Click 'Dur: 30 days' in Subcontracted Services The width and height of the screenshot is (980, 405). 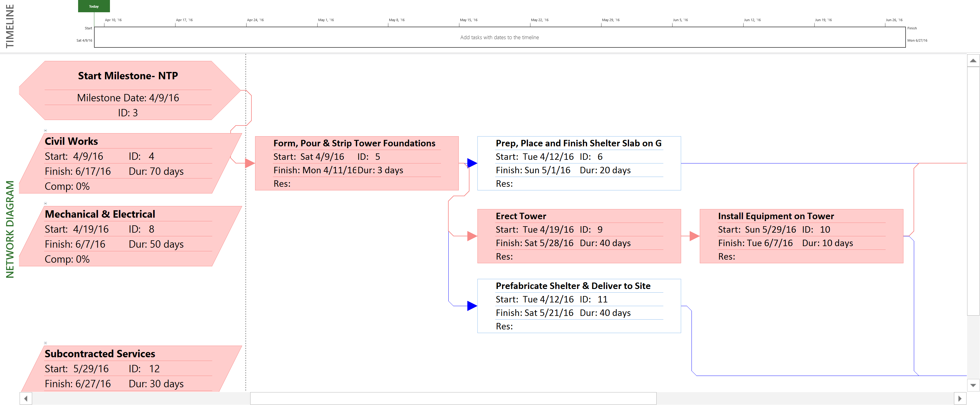coord(156,384)
